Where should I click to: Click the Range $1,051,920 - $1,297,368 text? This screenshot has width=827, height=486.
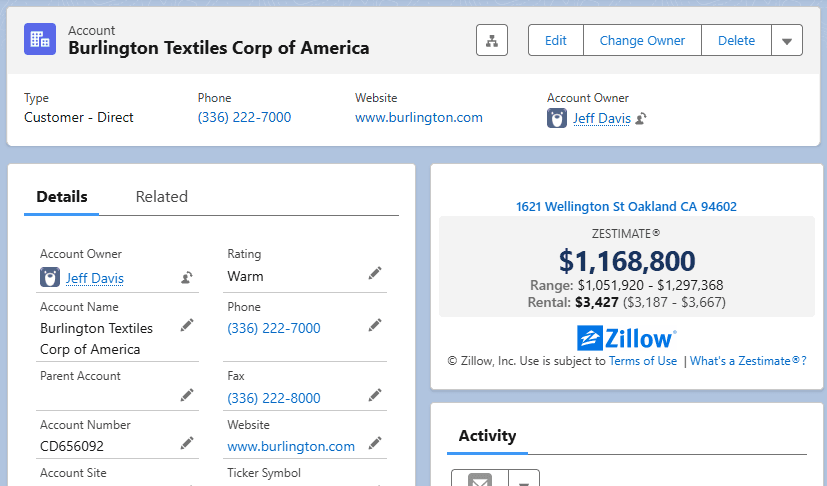627,285
